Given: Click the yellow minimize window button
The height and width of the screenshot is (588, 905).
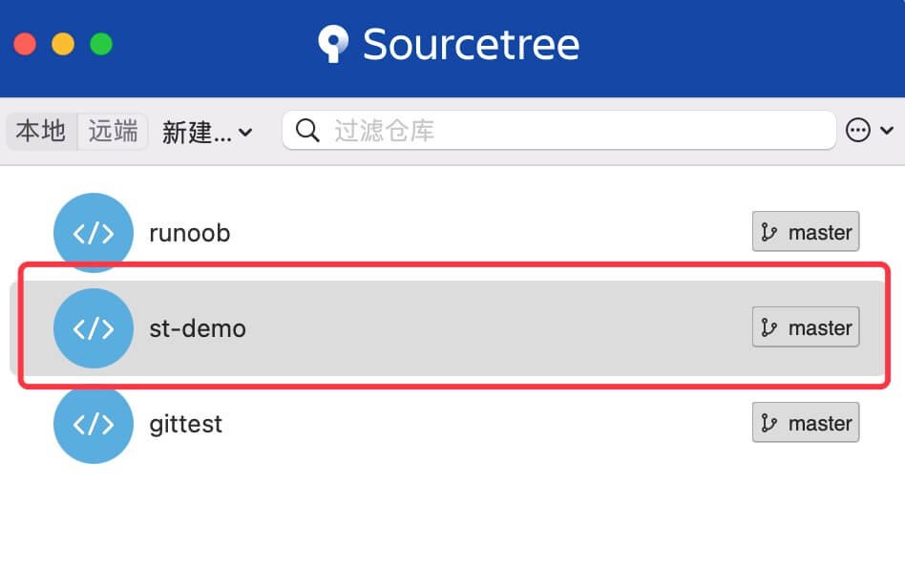Looking at the screenshot, I should pyautogui.click(x=63, y=44).
